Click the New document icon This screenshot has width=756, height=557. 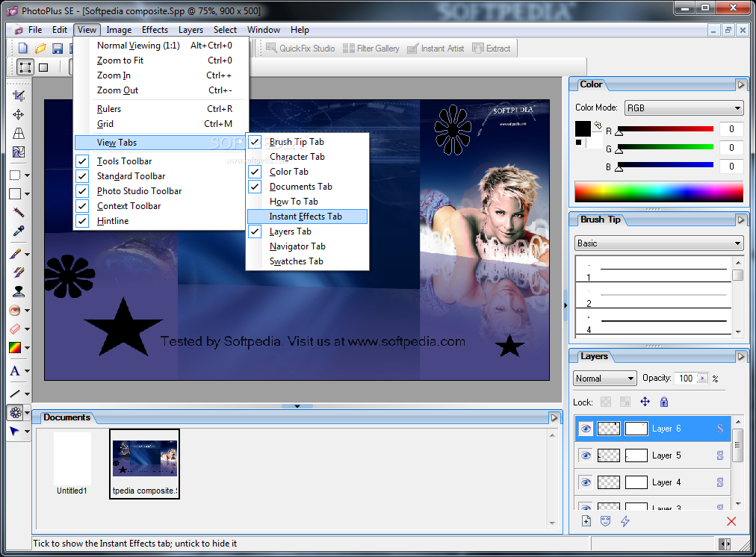tap(22, 49)
